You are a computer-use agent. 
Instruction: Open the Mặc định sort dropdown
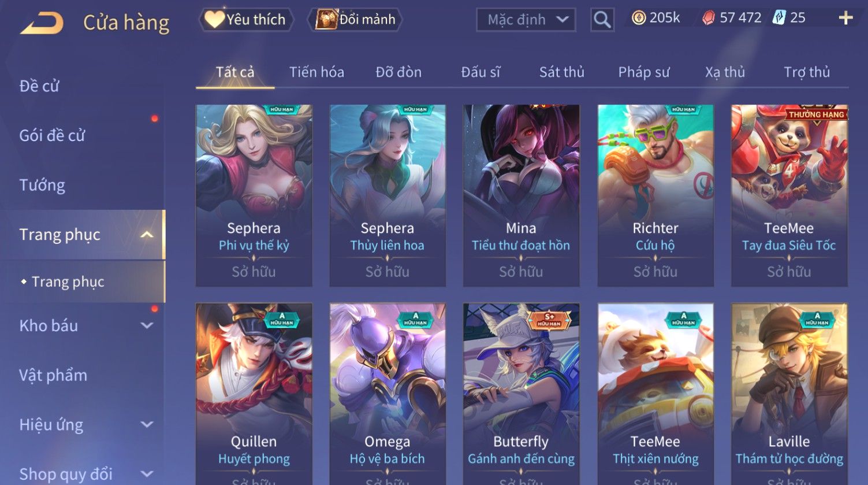[526, 20]
